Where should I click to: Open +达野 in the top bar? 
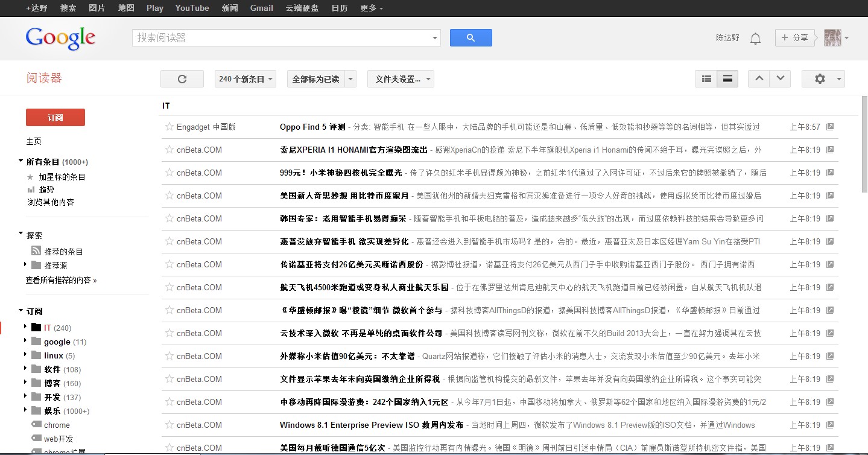click(37, 8)
